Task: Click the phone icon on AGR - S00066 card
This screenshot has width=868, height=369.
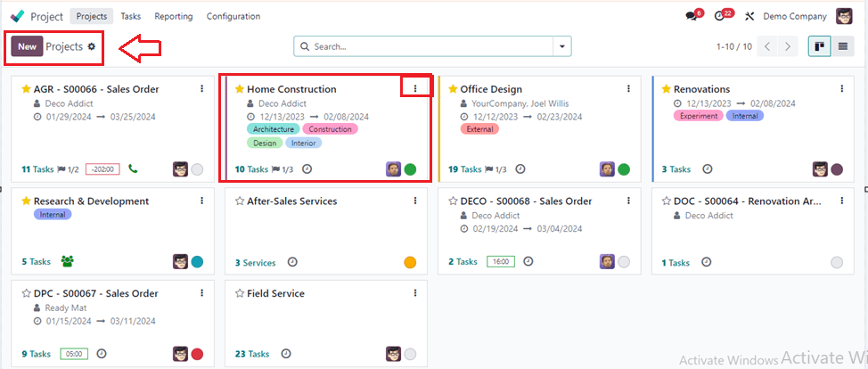Action: click(133, 168)
